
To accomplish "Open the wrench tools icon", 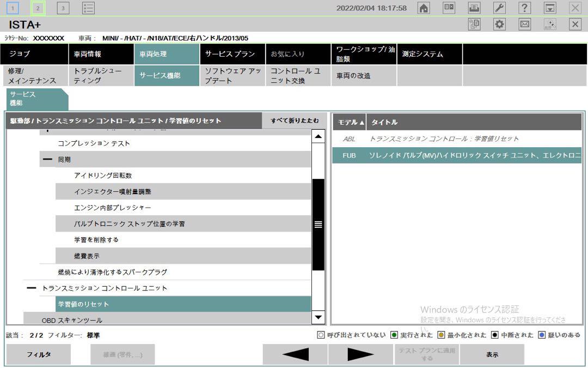I will (x=499, y=8).
